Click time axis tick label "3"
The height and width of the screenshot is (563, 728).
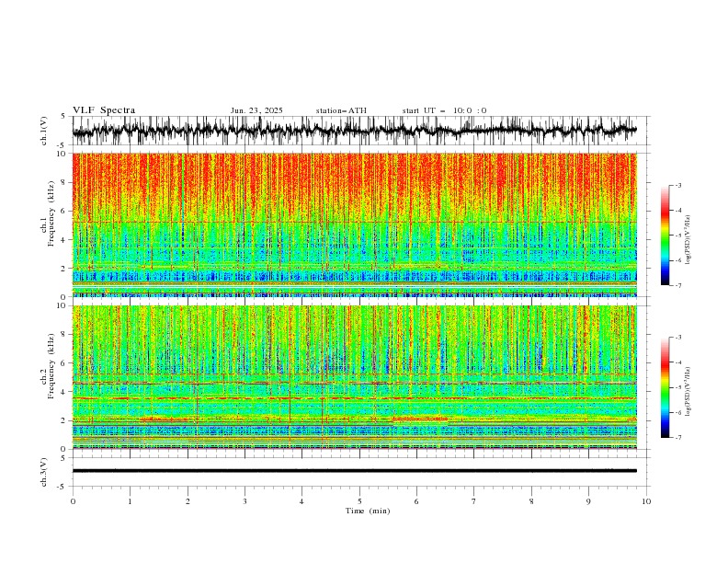pyautogui.click(x=245, y=501)
